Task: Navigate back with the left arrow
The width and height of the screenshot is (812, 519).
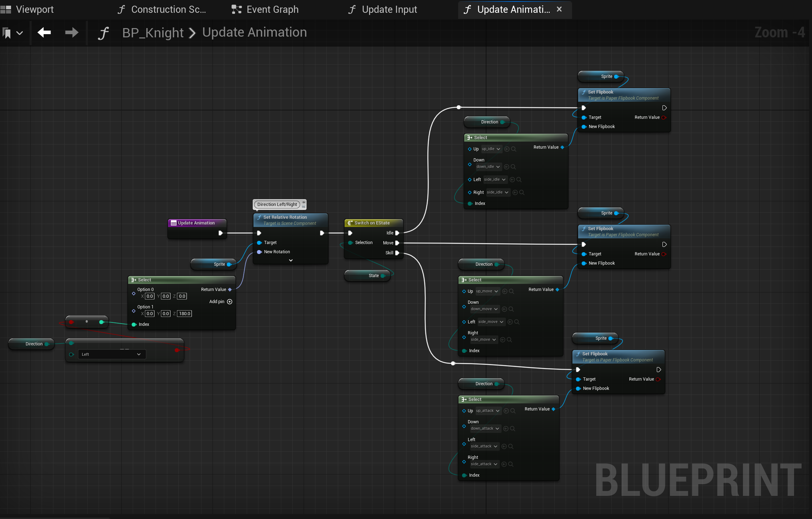Action: [x=44, y=33]
